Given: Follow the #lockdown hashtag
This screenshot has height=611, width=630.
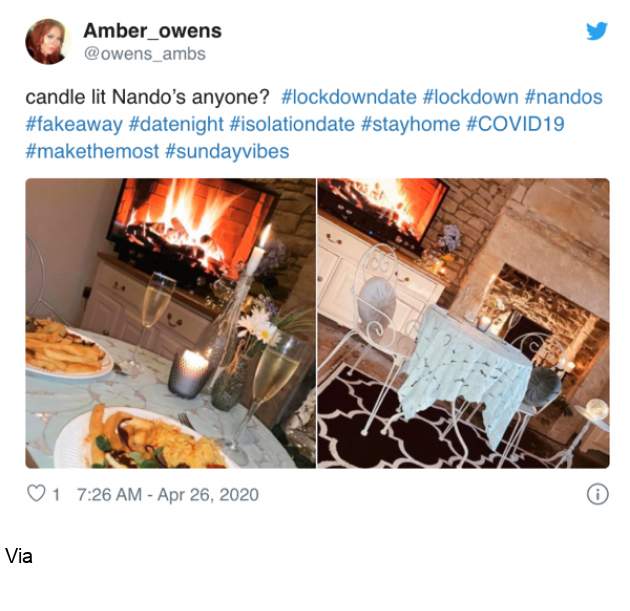Looking at the screenshot, I should pos(470,97).
